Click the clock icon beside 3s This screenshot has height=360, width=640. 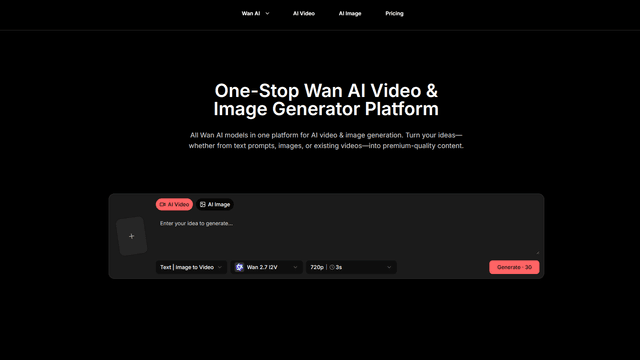332,267
